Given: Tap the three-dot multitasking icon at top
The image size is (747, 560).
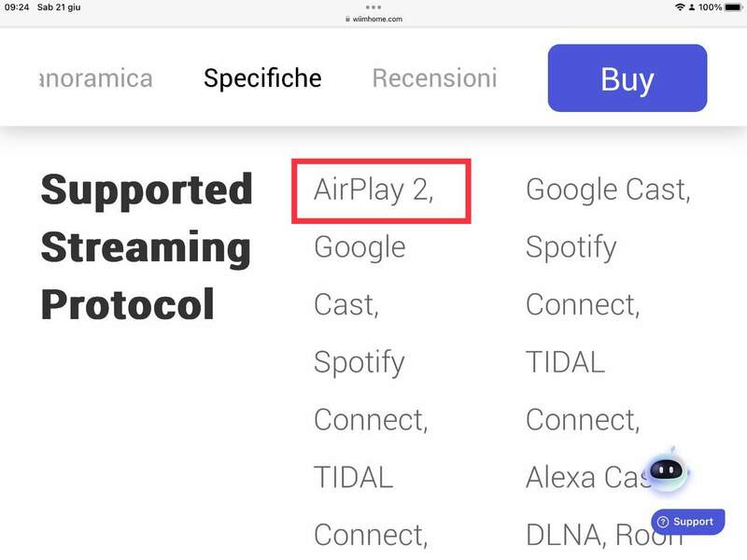Looking at the screenshot, I should click(373, 7).
